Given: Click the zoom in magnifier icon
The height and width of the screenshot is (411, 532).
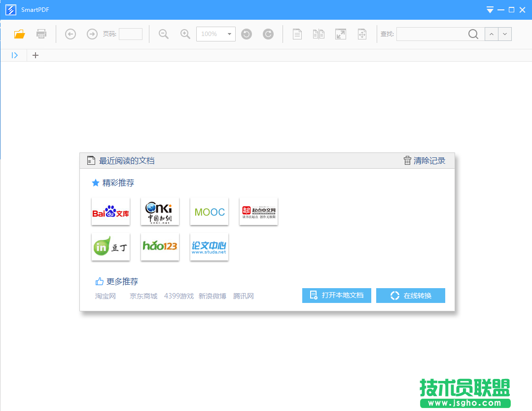Looking at the screenshot, I should (185, 34).
